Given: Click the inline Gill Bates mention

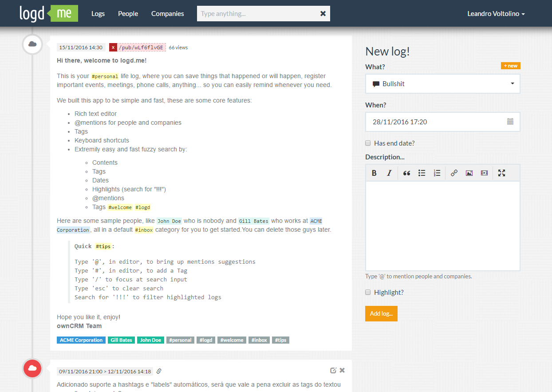Looking at the screenshot, I should (254, 221).
